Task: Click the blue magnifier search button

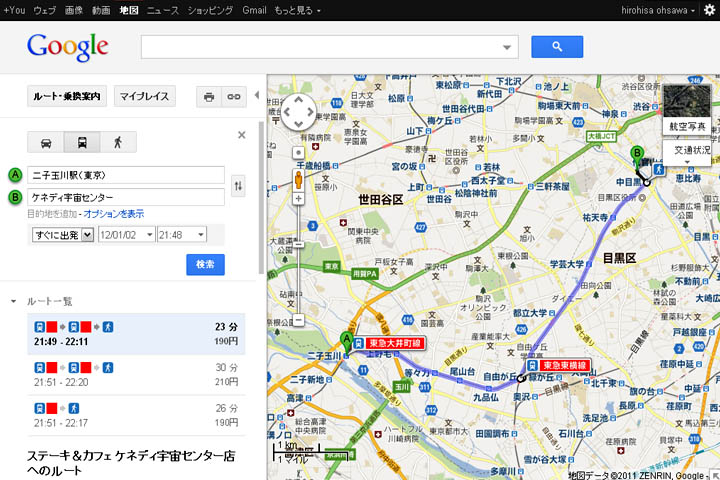Action: coord(557,47)
